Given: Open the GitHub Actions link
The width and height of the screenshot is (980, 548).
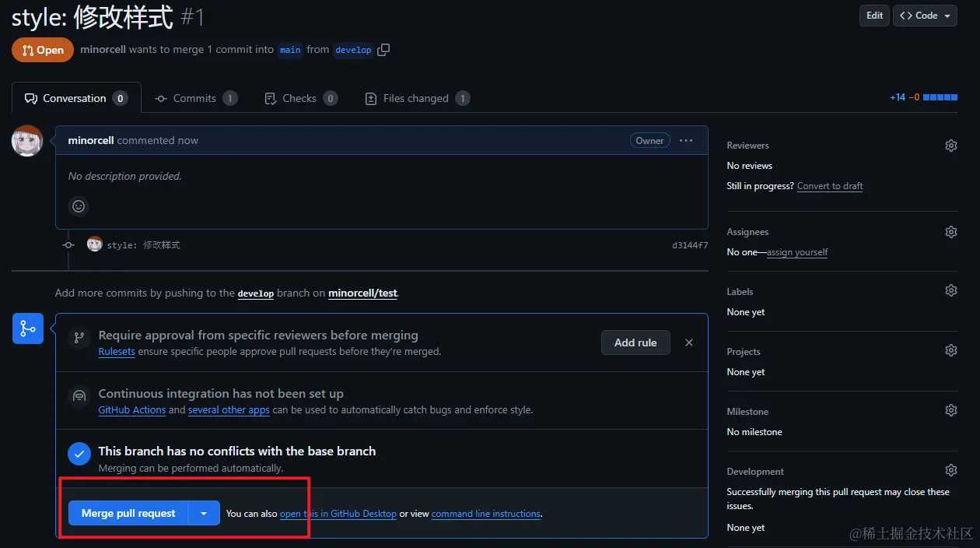Looking at the screenshot, I should (x=132, y=409).
